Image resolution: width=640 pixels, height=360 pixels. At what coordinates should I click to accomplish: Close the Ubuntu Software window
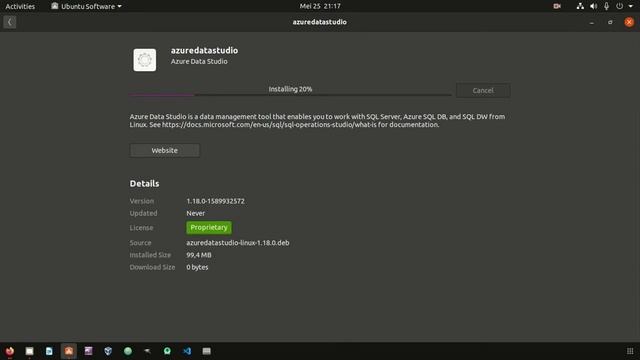coord(629,22)
